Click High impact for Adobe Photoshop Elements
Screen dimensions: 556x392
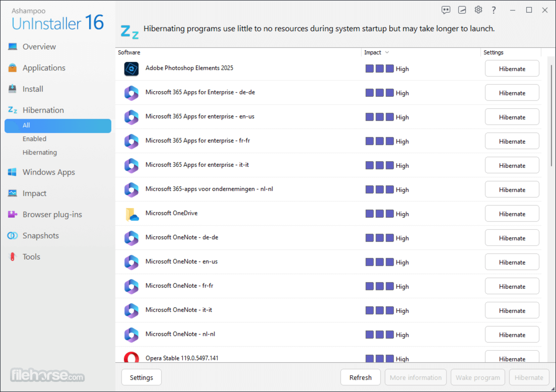point(387,69)
